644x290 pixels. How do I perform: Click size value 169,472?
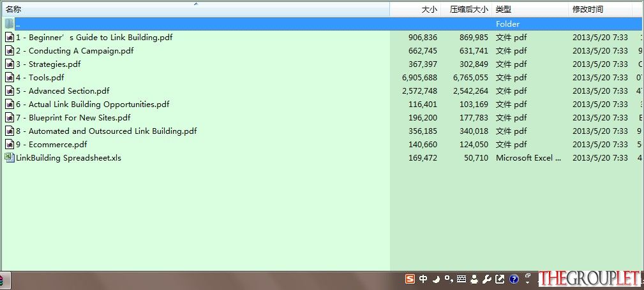(423, 158)
